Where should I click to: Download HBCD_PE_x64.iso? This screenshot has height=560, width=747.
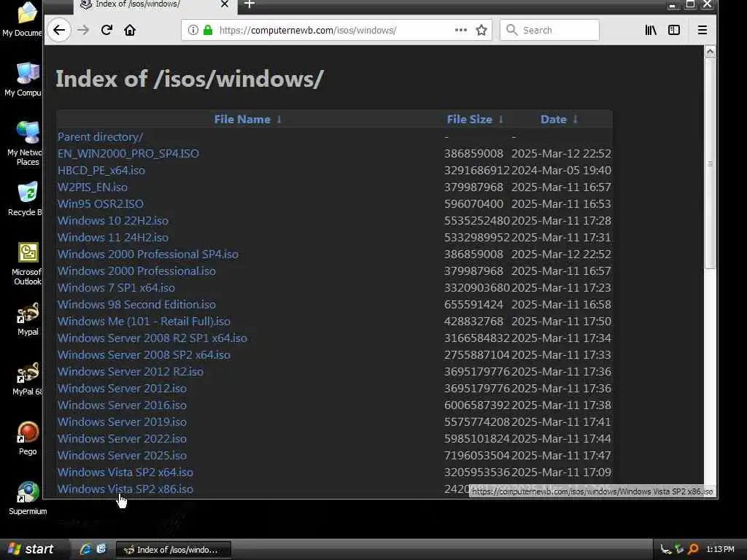pyautogui.click(x=101, y=170)
